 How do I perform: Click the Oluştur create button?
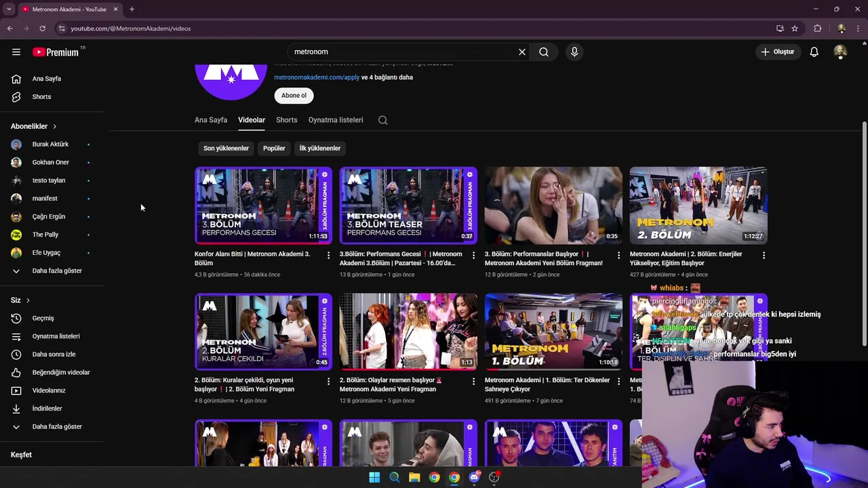[x=777, y=52]
